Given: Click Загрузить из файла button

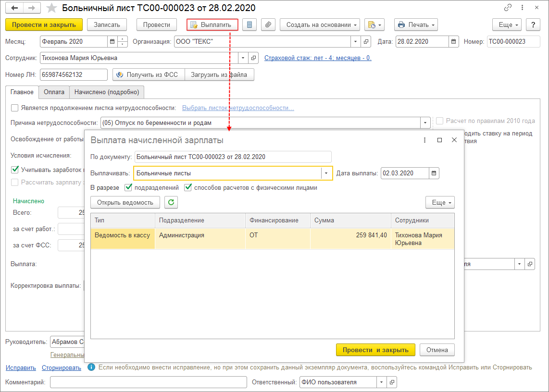Looking at the screenshot, I should pyautogui.click(x=219, y=74).
